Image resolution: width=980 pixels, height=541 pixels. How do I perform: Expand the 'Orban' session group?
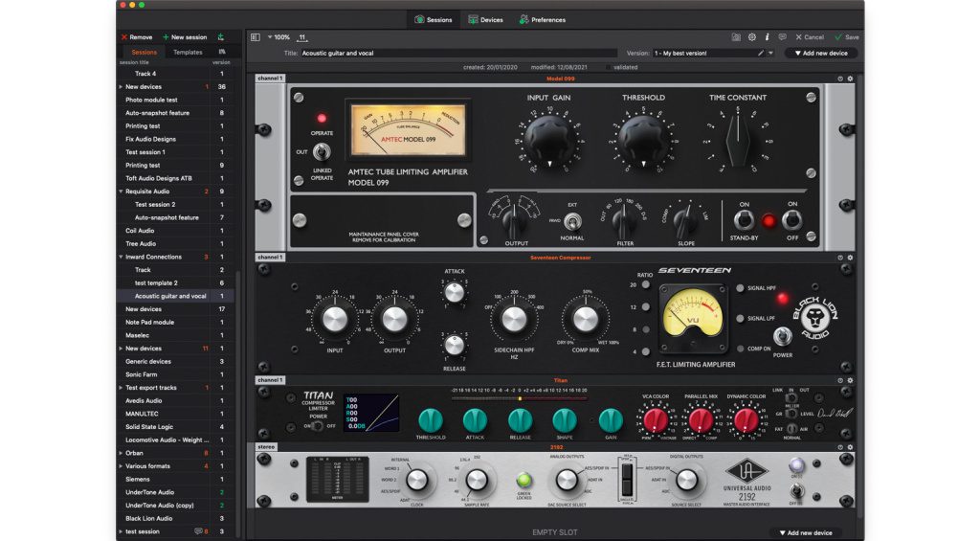pyautogui.click(x=121, y=453)
